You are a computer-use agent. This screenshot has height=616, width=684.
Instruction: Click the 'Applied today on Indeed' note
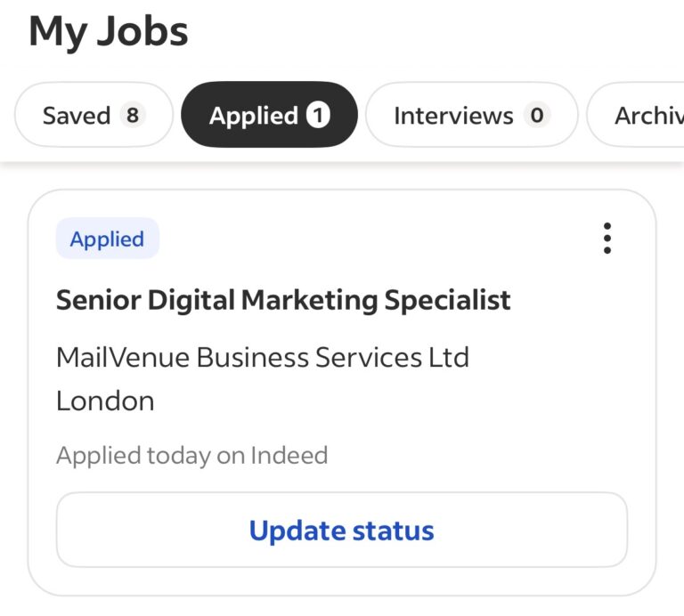tap(191, 456)
